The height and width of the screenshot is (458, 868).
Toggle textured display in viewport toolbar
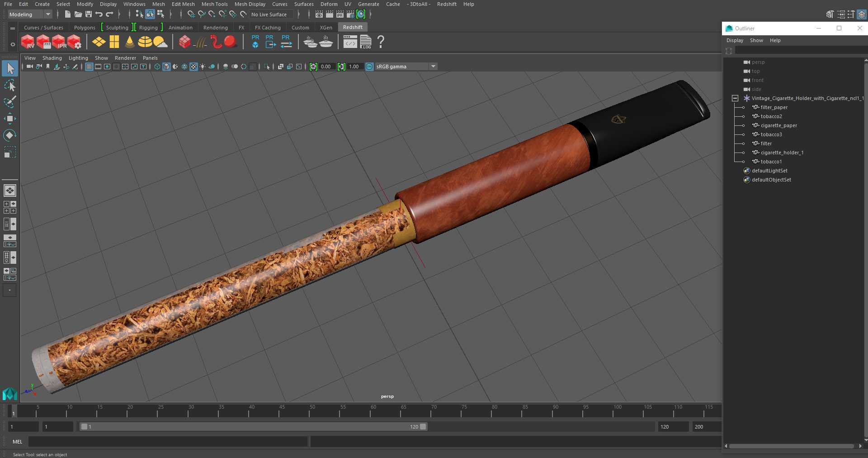193,67
